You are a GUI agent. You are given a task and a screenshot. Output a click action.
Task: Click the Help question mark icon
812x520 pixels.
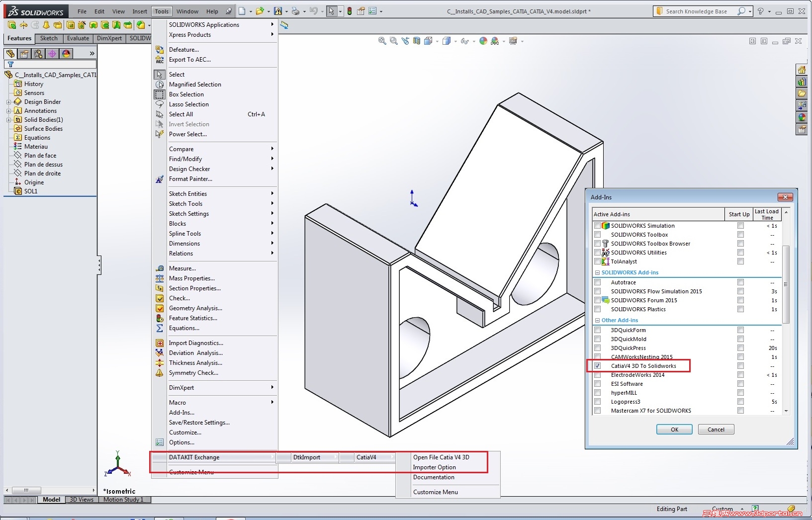[x=760, y=11]
